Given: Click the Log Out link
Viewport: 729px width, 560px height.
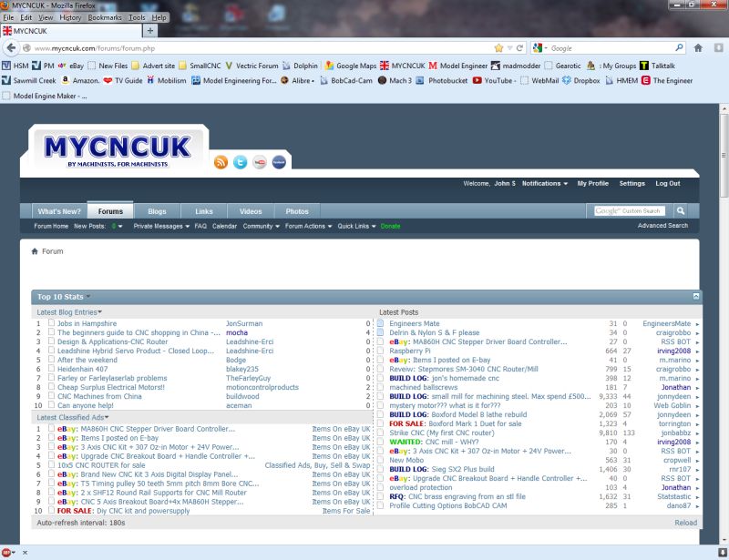Looking at the screenshot, I should click(x=667, y=183).
